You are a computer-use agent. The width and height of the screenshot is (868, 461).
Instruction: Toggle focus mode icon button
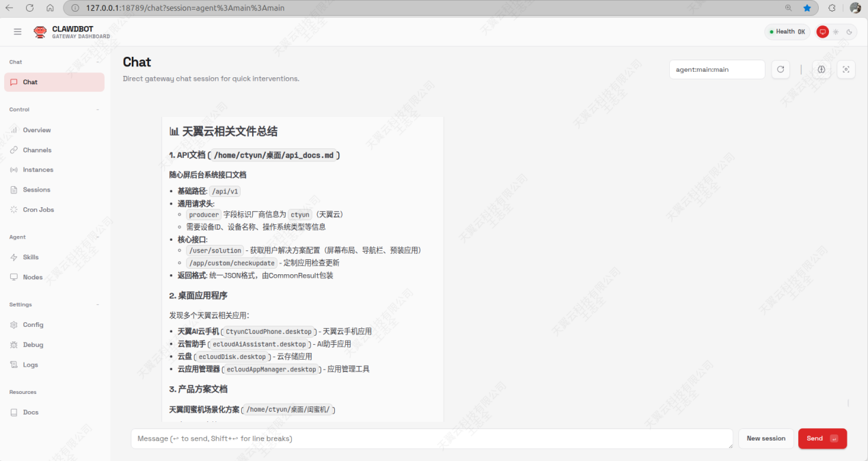[846, 70]
